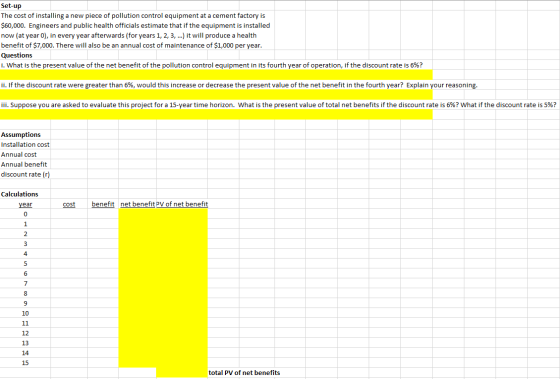Select the year 0 cell

click(x=25, y=214)
